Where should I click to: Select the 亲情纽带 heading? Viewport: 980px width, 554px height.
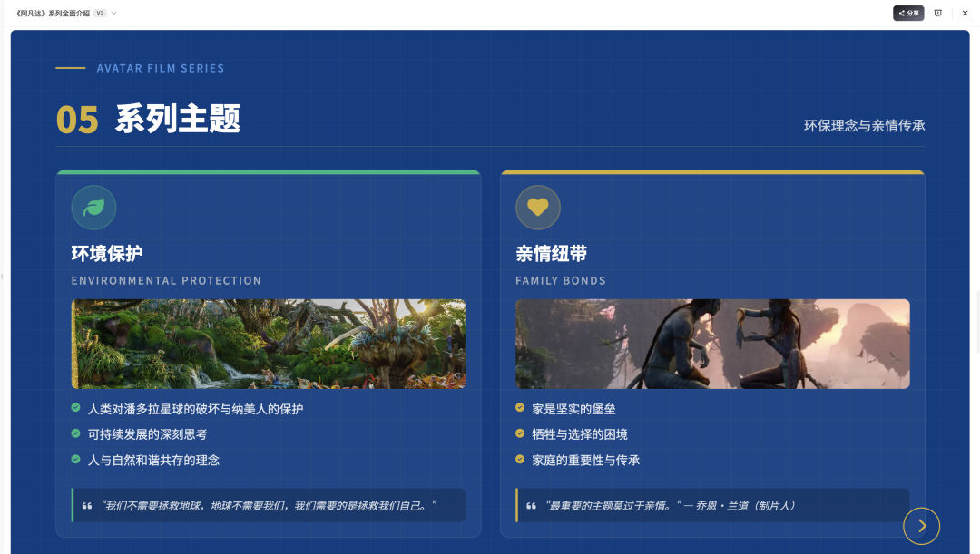552,254
